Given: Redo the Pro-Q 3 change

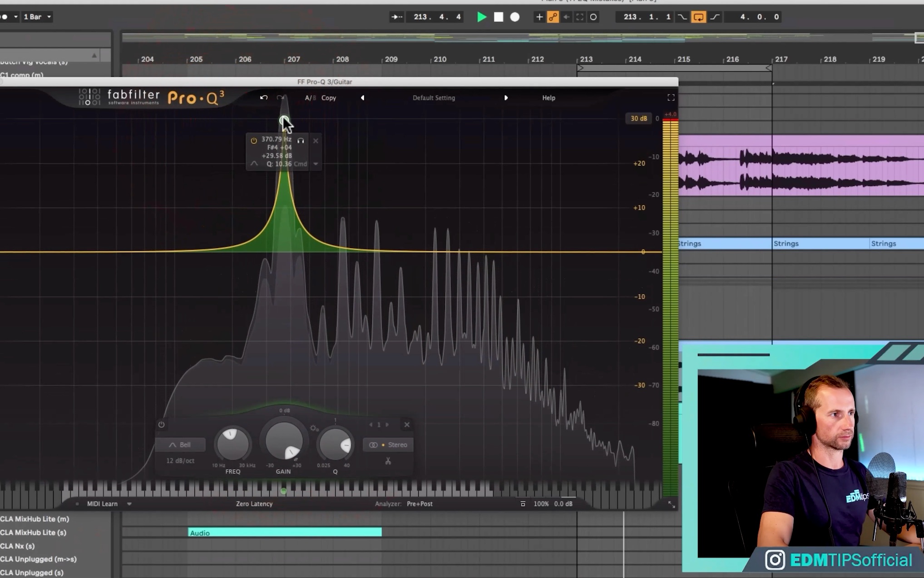Looking at the screenshot, I should click(x=280, y=98).
